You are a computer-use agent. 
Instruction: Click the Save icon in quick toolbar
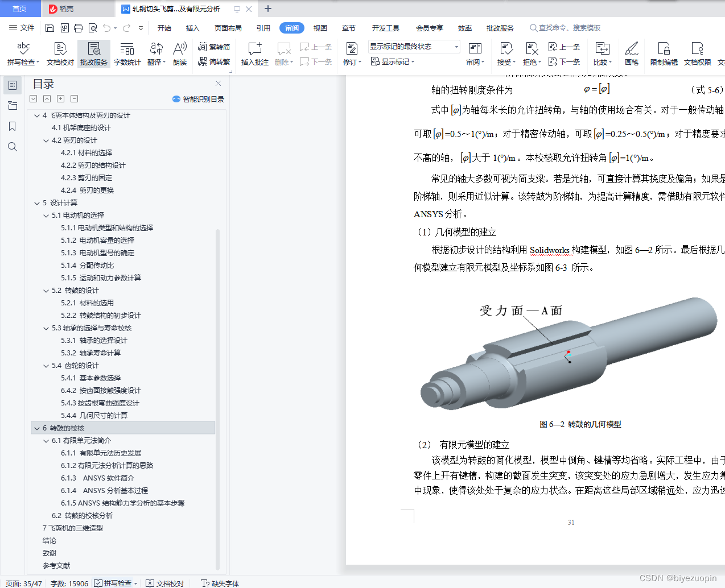[50, 28]
